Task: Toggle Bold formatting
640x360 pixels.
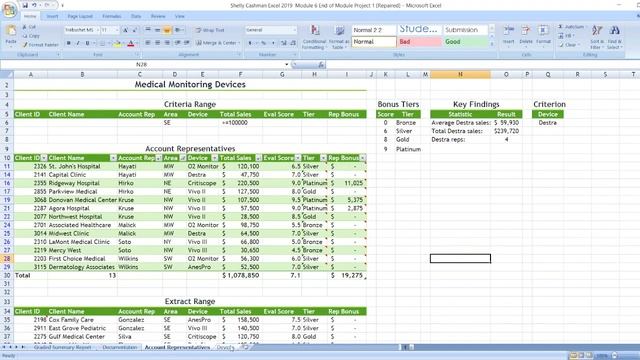Action: click(69, 43)
